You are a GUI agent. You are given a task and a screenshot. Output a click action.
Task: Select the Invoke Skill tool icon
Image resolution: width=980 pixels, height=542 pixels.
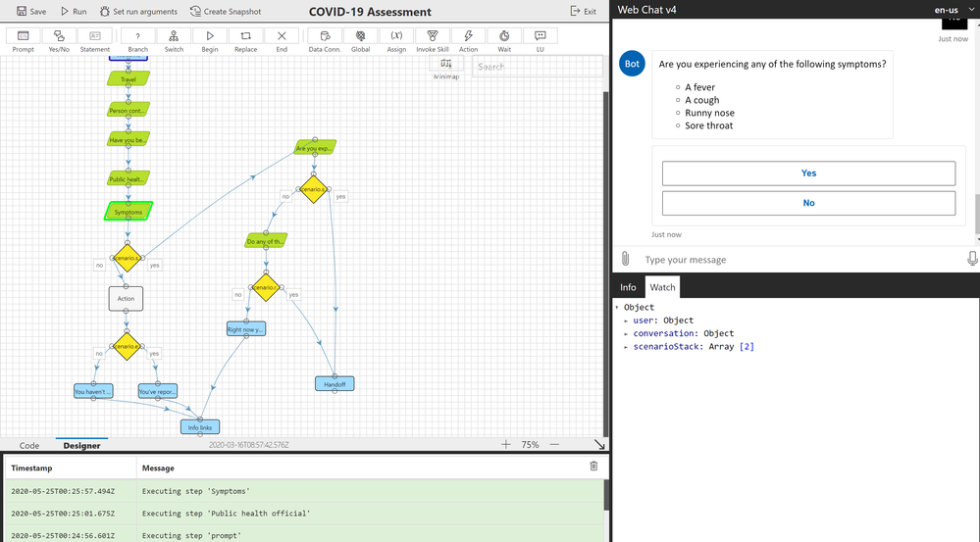(x=433, y=36)
